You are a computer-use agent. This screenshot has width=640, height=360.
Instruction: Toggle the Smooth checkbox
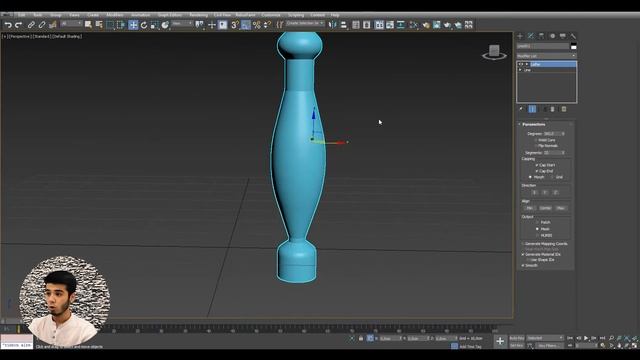[x=523, y=265]
